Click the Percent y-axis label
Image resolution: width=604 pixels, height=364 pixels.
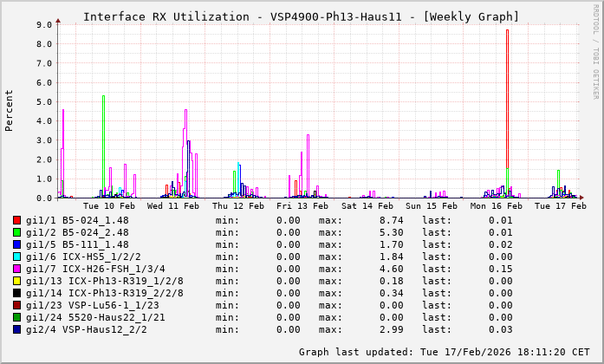point(10,110)
